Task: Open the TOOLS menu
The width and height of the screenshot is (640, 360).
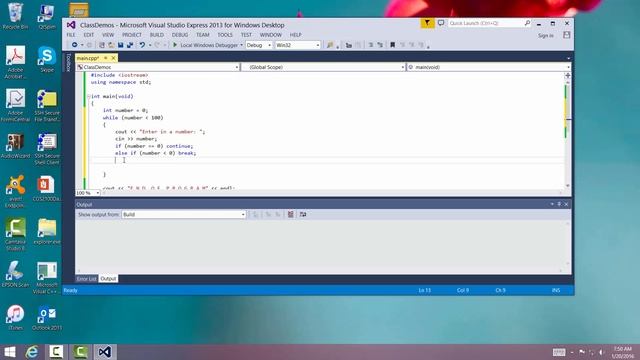Action: tap(225, 35)
